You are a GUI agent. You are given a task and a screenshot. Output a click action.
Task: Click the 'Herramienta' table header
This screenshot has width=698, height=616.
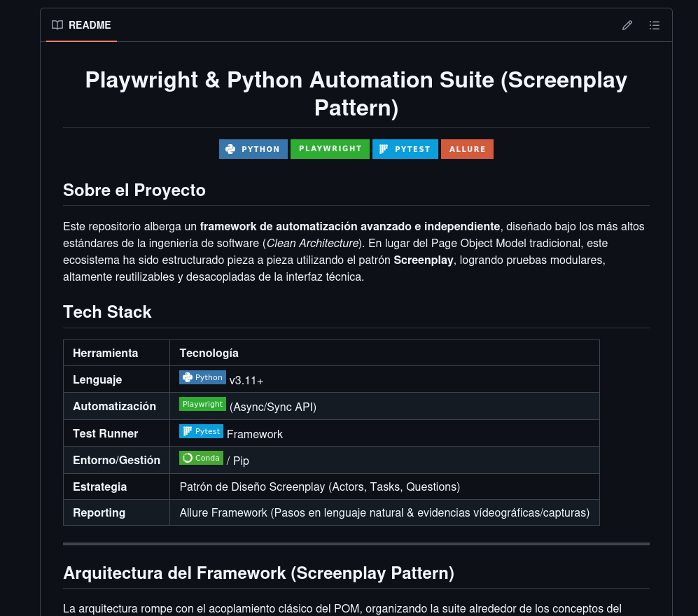coord(117,353)
